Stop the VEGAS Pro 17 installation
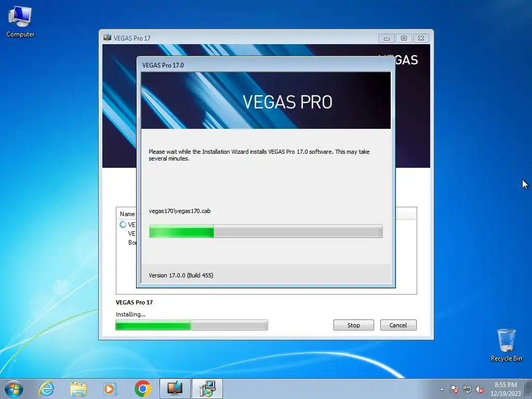Image resolution: width=532 pixels, height=399 pixels. [353, 325]
